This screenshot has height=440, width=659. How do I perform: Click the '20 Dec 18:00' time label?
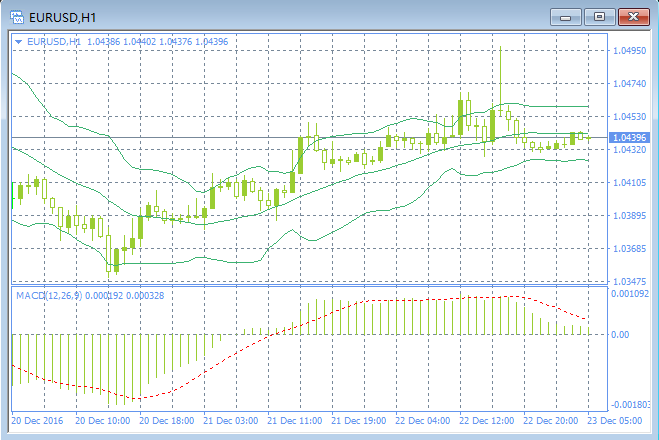pos(166,421)
